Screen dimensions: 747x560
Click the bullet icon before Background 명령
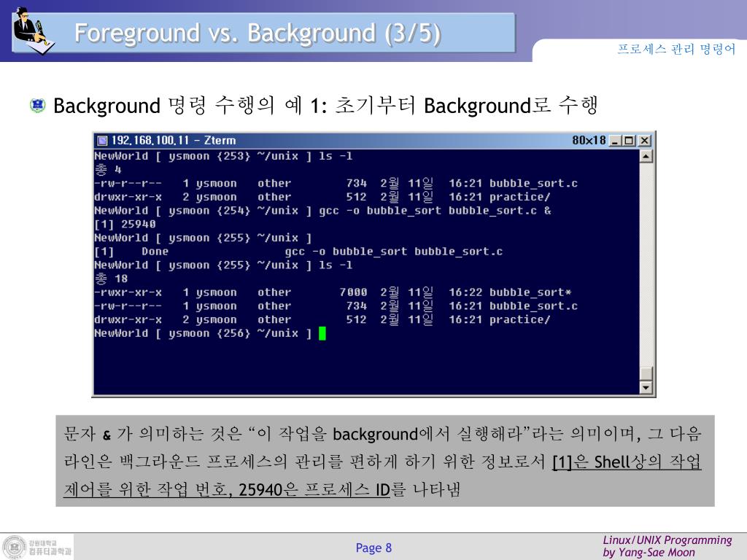pos(38,105)
